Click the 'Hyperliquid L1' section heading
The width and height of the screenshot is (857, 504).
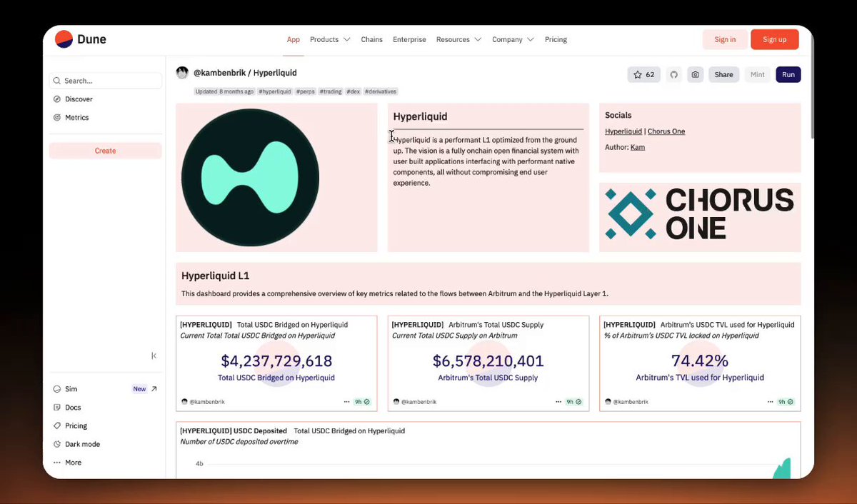[x=216, y=276]
